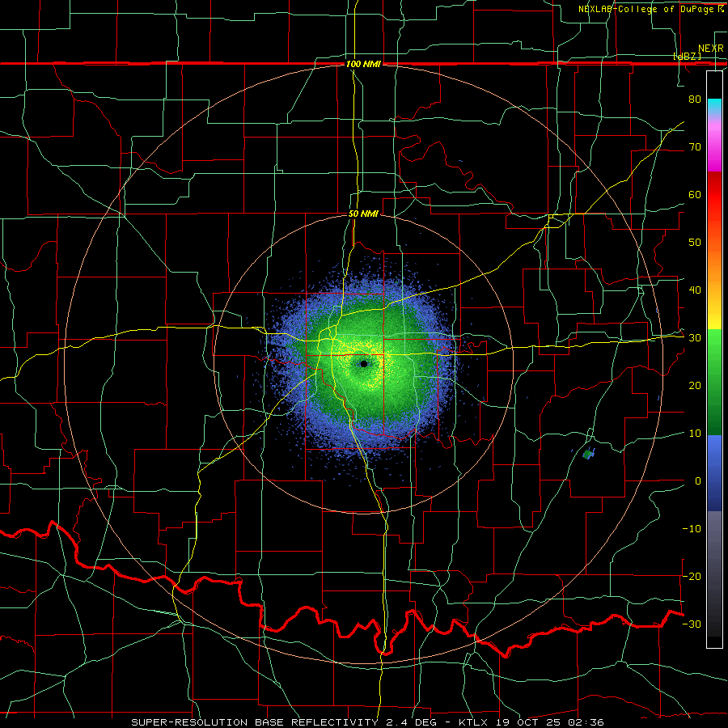Click the -10 value on the dBZ scale
This screenshot has height=728, width=728.
[692, 529]
